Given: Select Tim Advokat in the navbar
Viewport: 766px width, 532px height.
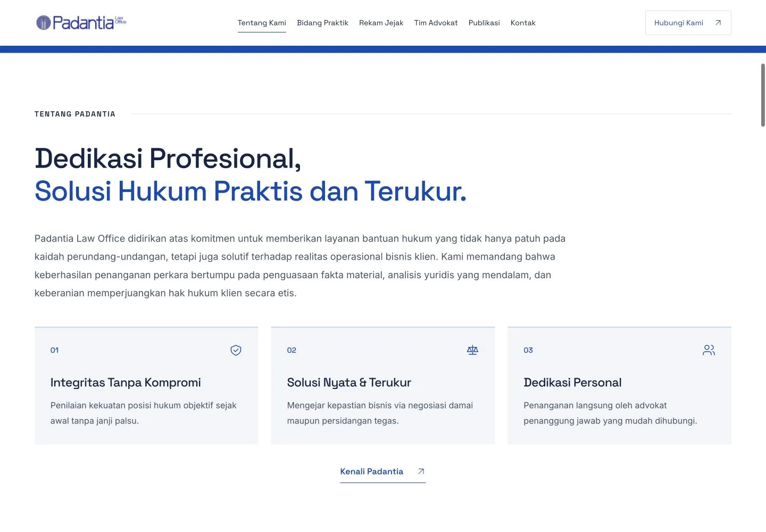Looking at the screenshot, I should (x=436, y=23).
